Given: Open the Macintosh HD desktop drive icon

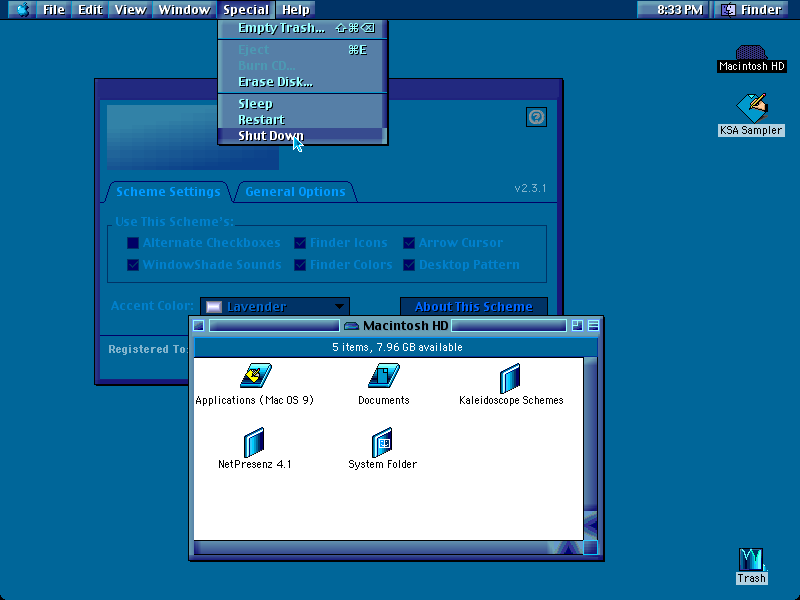Looking at the screenshot, I should (x=751, y=52).
